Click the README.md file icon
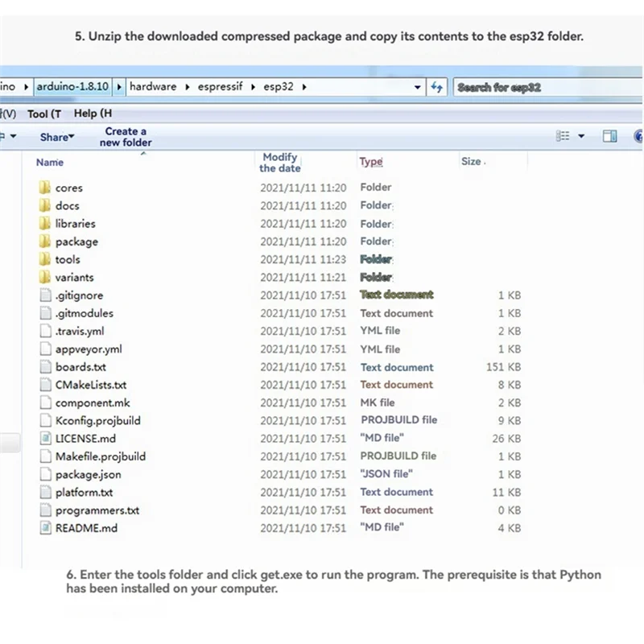The height and width of the screenshot is (644, 644). (45, 528)
